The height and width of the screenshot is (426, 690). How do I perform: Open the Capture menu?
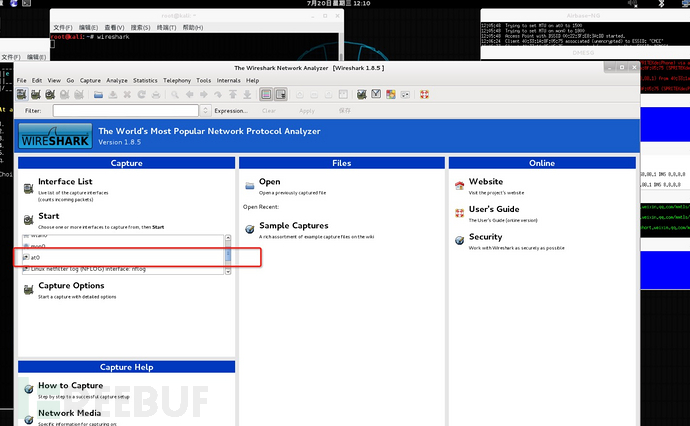coord(90,81)
